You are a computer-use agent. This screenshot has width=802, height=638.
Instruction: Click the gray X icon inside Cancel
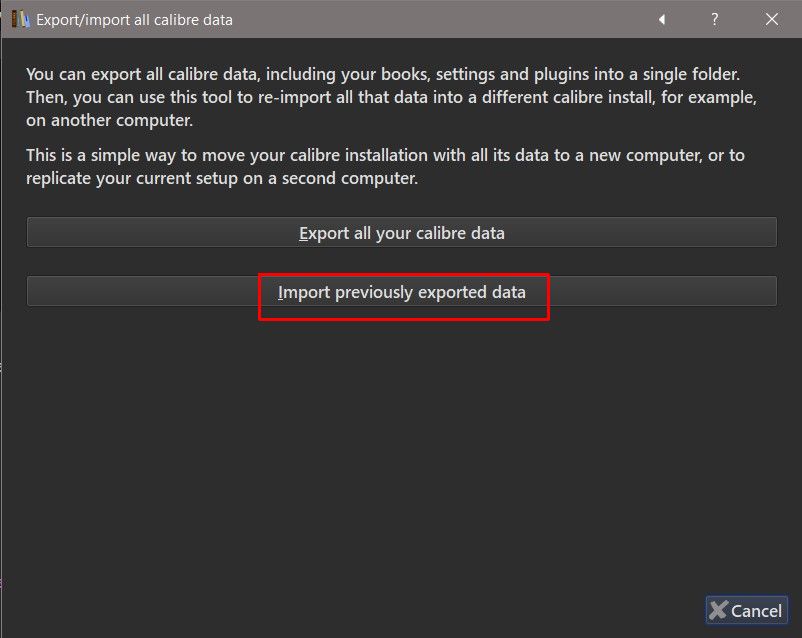(718, 610)
